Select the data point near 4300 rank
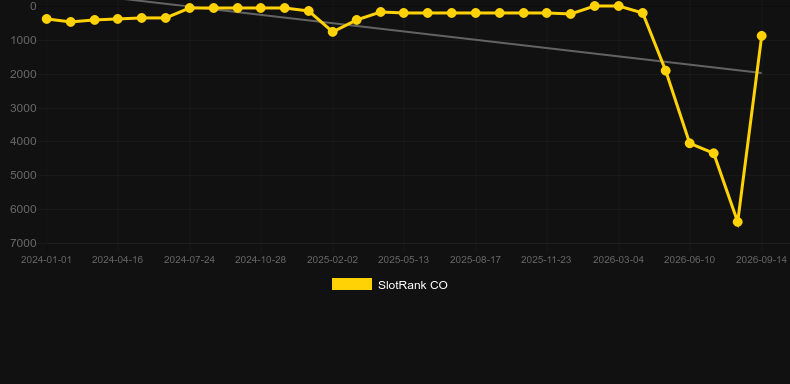Viewport: 790px width, 384px height. pyautogui.click(x=714, y=153)
